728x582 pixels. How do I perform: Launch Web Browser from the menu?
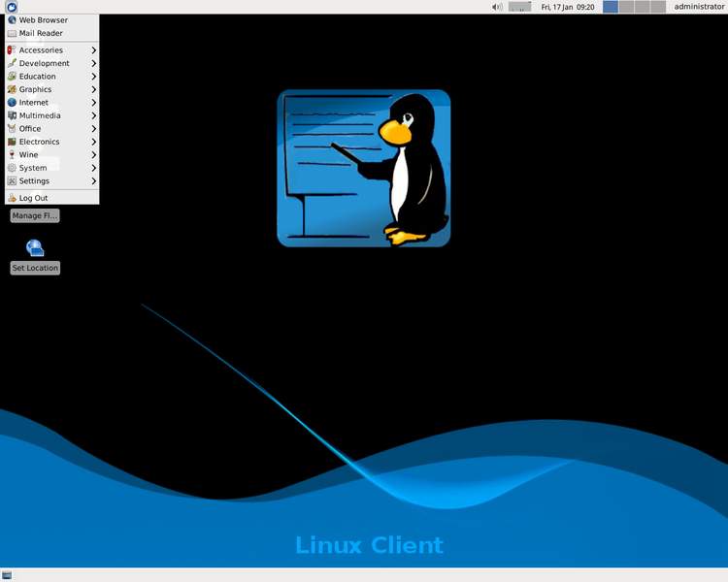coord(52,20)
